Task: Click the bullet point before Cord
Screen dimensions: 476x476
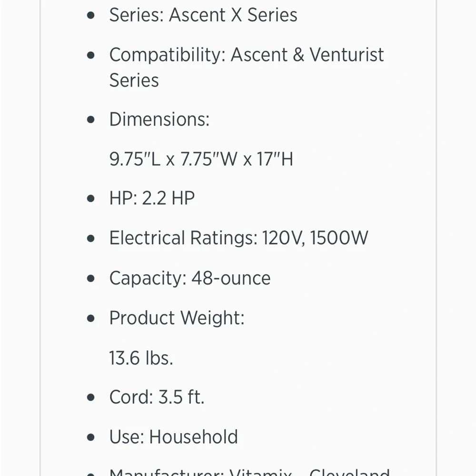Action: coord(91,397)
